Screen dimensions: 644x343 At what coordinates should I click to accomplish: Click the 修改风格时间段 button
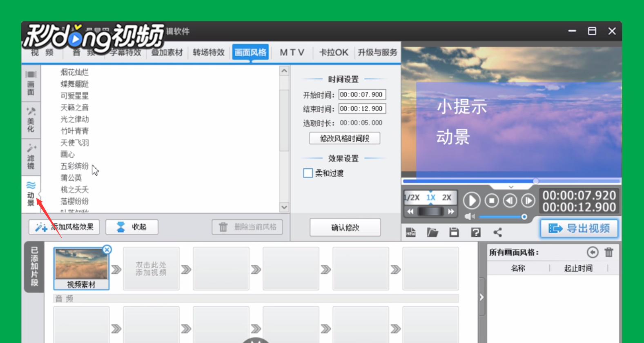pyautogui.click(x=345, y=138)
